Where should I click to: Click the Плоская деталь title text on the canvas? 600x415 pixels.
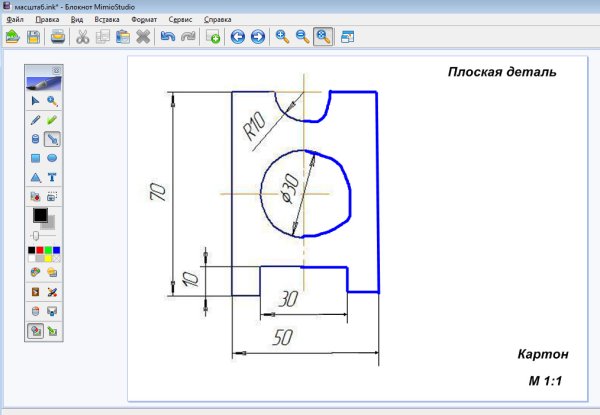501,72
